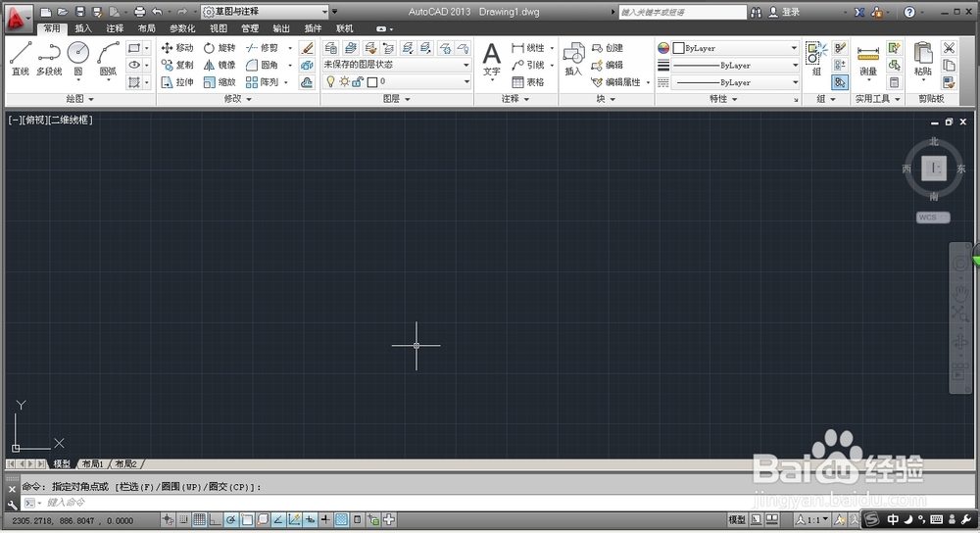Click the 复制 (Copy) modify tool

(x=177, y=65)
